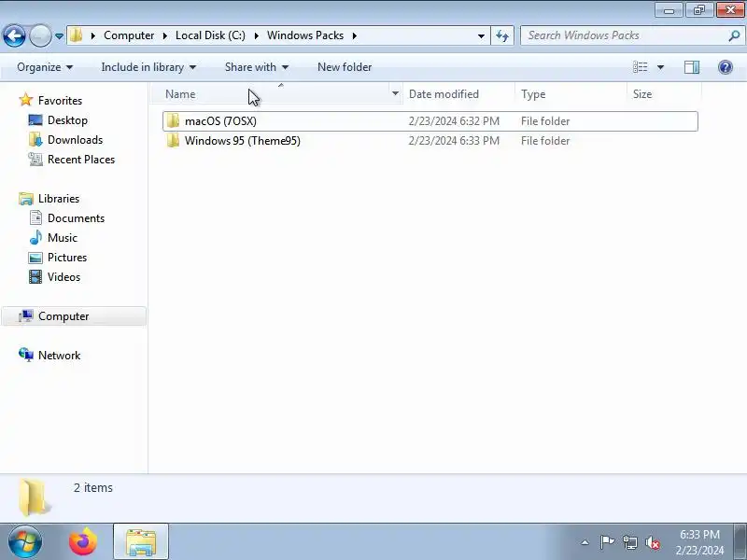Open more view options dropdown arrow
Screen dimensions: 747x560
[660, 67]
